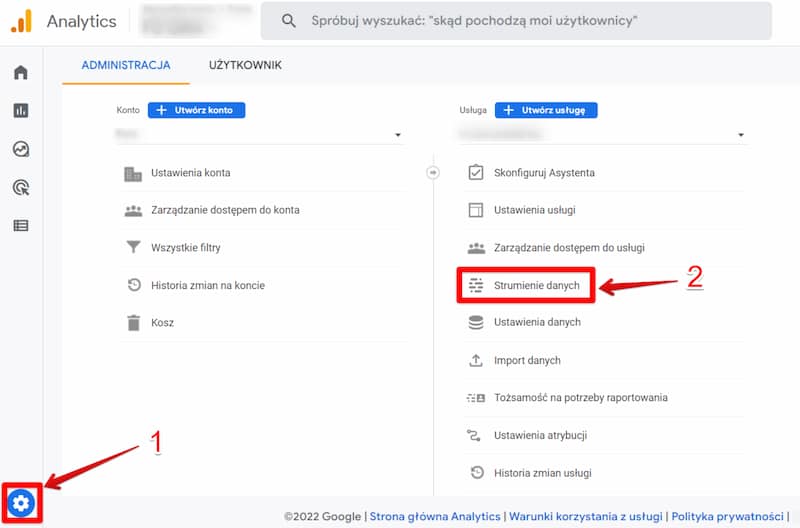800x528 pixels.
Task: Open the Advertising target icon in sidebar
Action: pos(21,187)
